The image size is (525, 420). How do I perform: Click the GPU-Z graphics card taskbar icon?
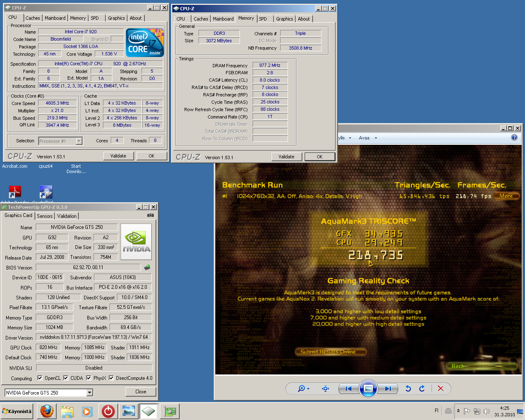tap(170, 411)
